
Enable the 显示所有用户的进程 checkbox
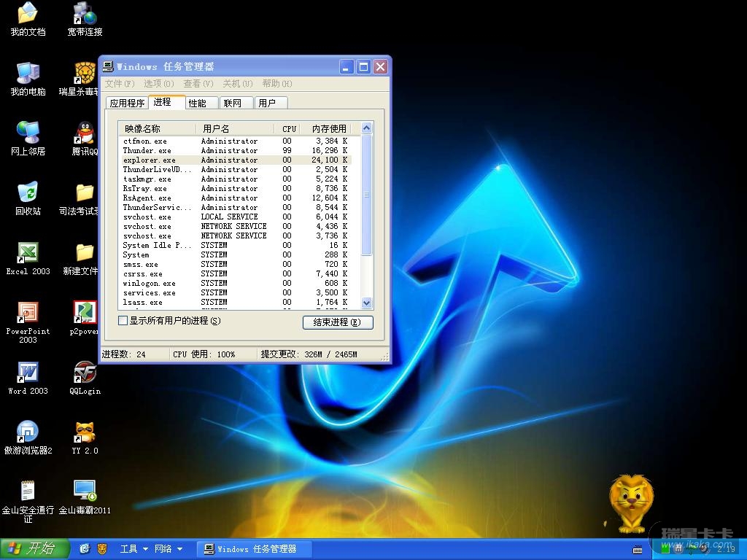123,321
